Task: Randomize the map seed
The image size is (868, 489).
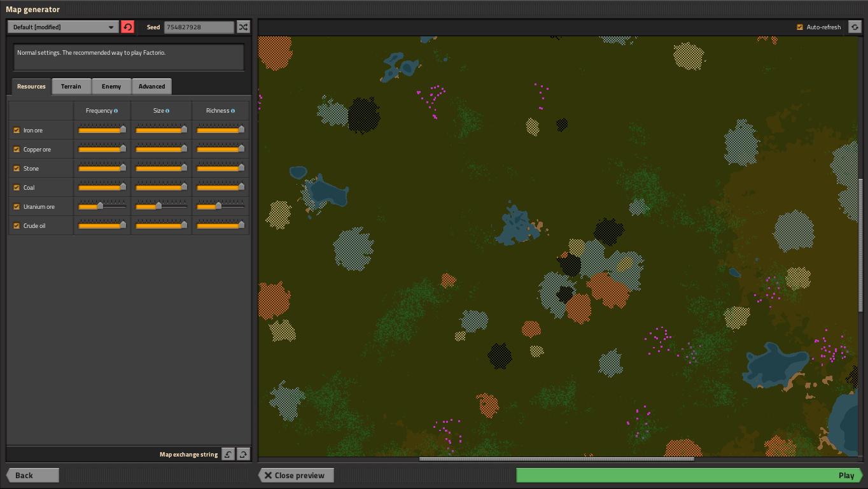Action: [x=243, y=27]
